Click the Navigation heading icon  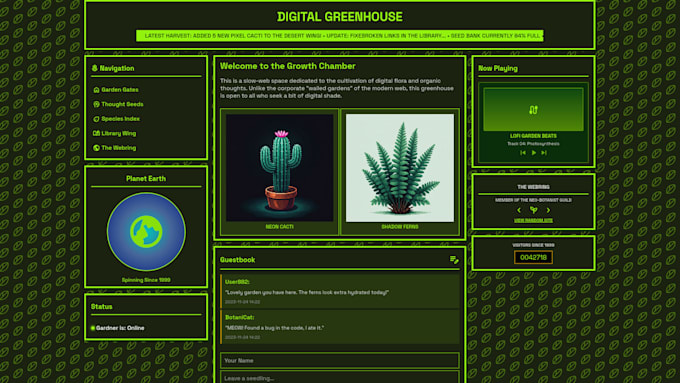pos(95,68)
